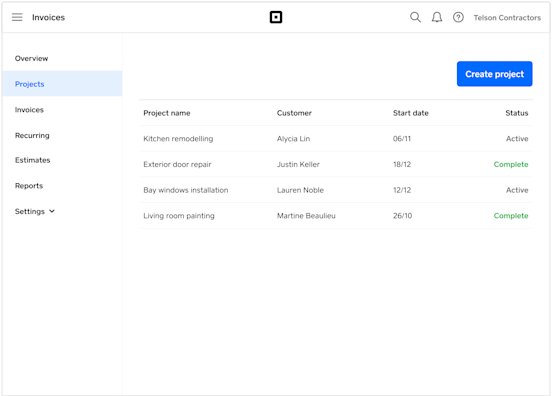The image size is (552, 396).
Task: Sort by Status column header
Action: 516,113
